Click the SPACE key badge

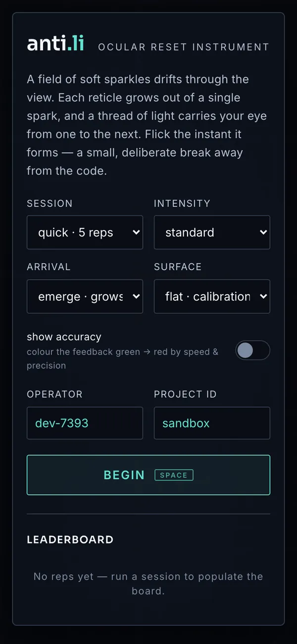tap(174, 475)
